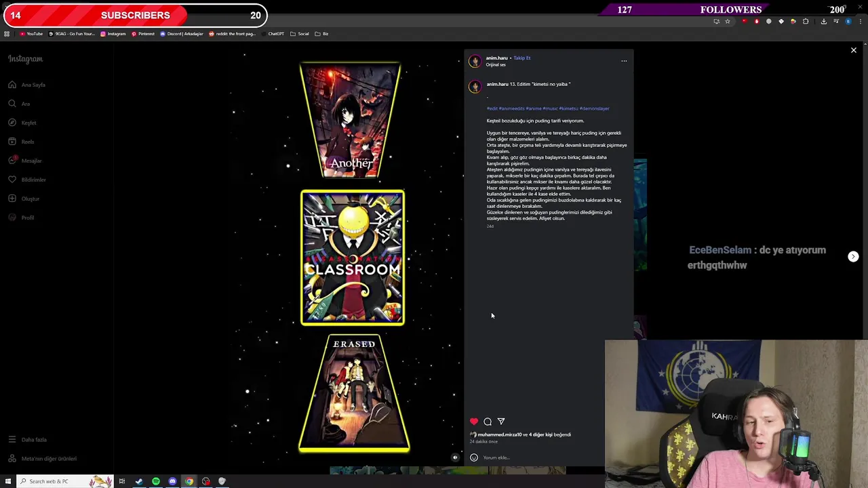Open Spotify from the taskbar

156,481
